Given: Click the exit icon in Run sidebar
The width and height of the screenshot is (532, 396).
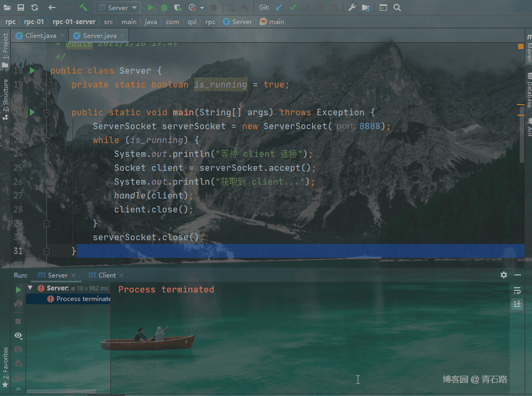Looking at the screenshot, I should tap(18, 377).
